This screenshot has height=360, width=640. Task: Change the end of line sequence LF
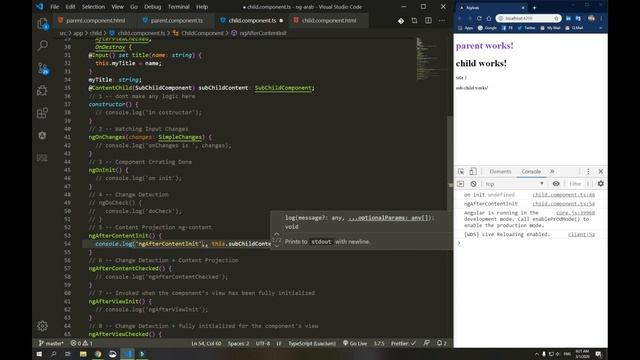pyautogui.click(x=279, y=343)
